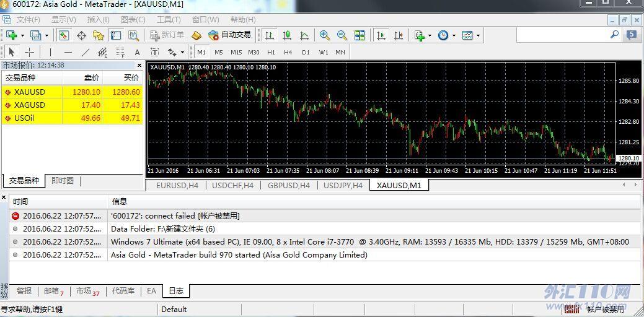Switch chart to candlestick mode

point(287,35)
